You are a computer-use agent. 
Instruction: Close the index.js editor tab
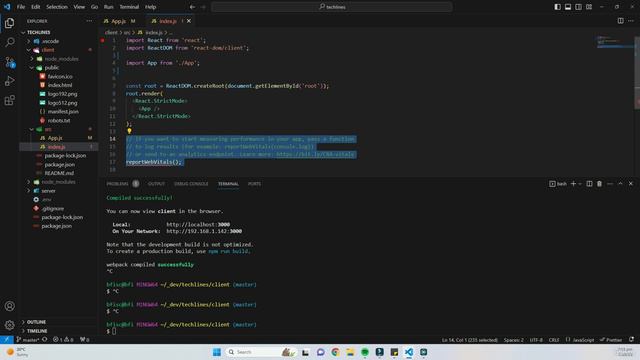[x=189, y=21]
